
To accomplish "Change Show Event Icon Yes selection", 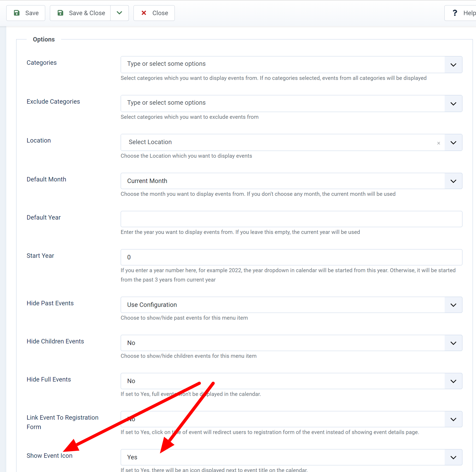I will [x=282, y=457].
